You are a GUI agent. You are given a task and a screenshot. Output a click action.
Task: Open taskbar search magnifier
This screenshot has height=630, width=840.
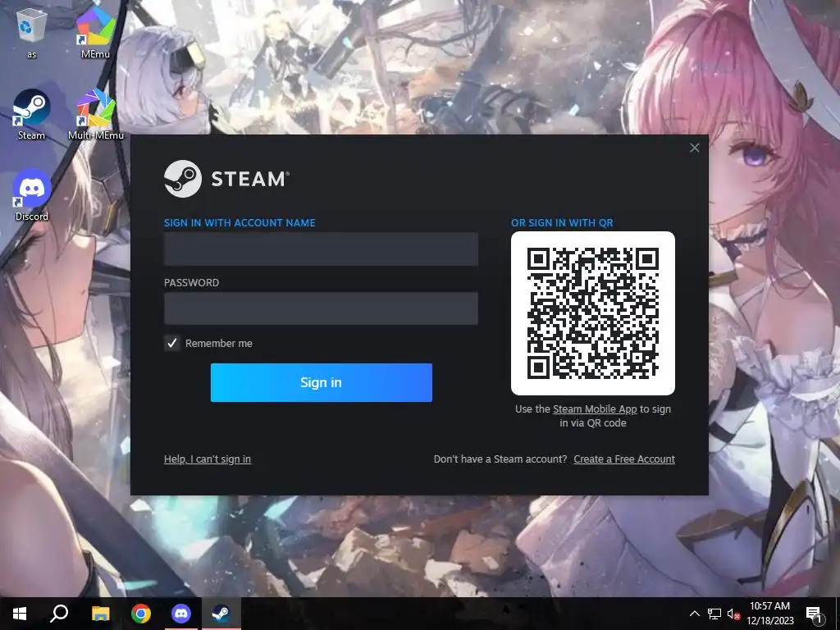[x=59, y=614]
